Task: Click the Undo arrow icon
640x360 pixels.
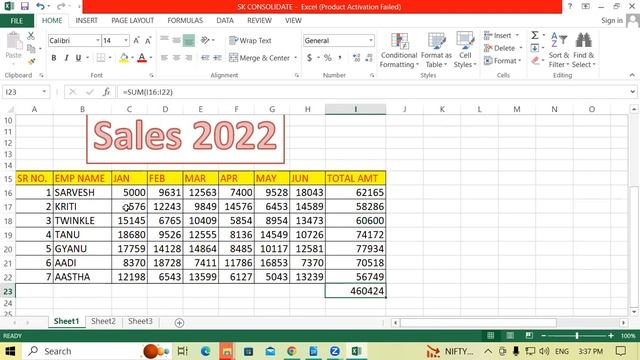Action: click(x=40, y=7)
